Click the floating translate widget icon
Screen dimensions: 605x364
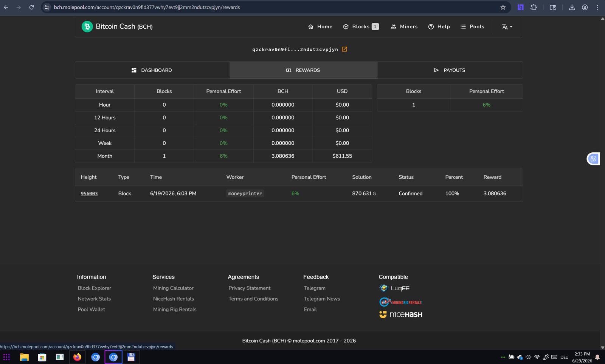click(x=593, y=159)
